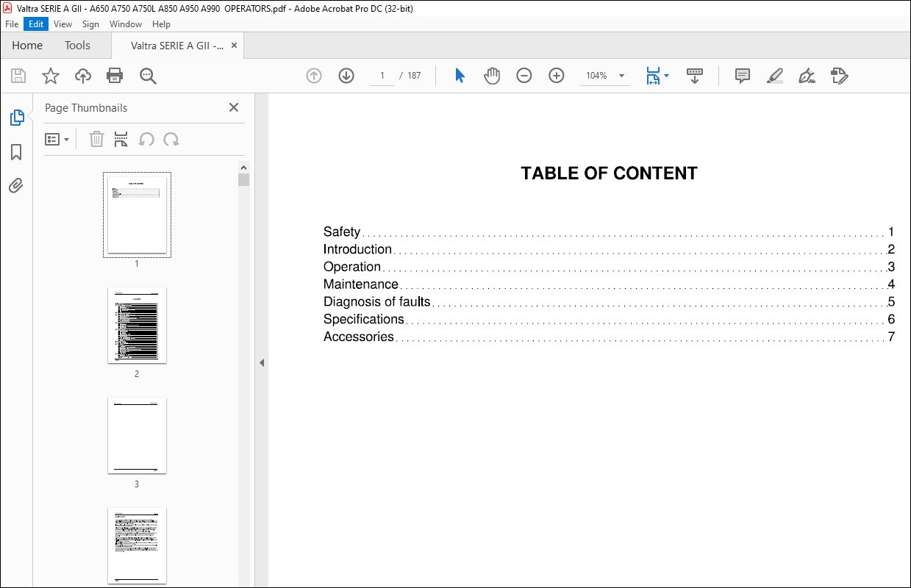Click the total page count 187

(414, 76)
